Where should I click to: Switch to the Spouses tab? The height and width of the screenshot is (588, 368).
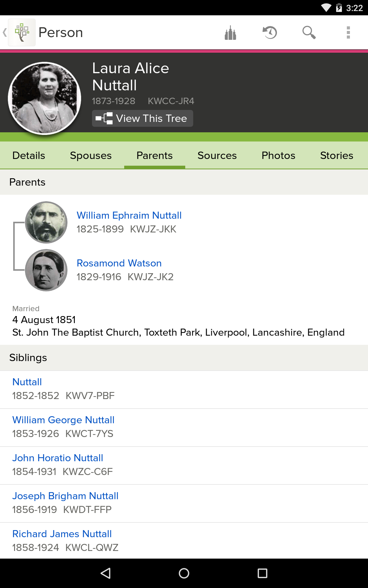point(90,155)
